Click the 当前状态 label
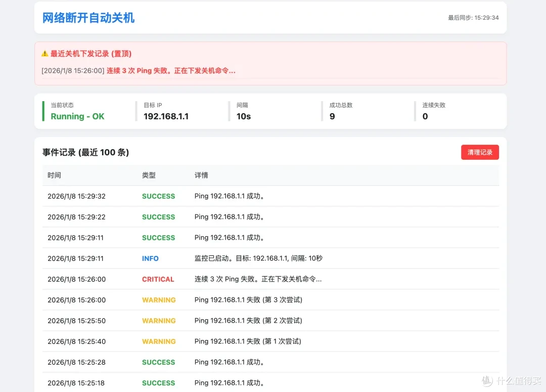546x392 pixels. (62, 105)
